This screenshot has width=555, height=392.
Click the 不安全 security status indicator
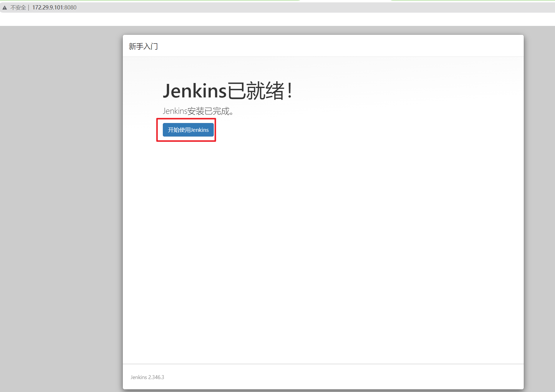click(x=18, y=7)
